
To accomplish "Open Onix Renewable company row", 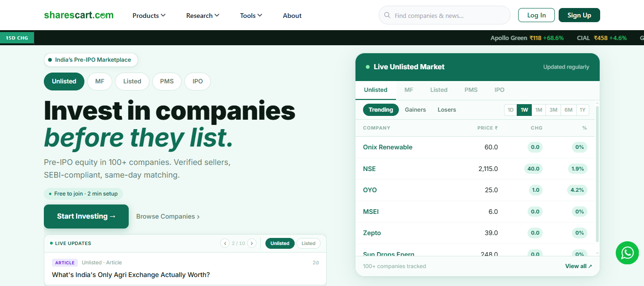I will [475, 147].
